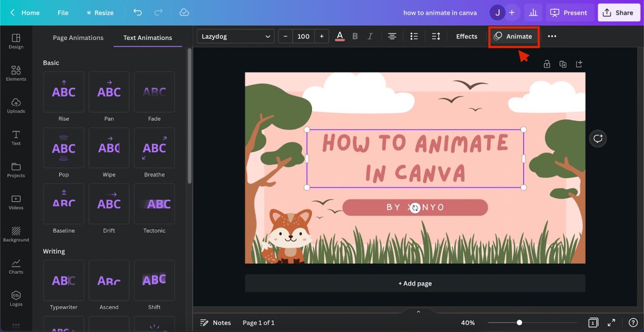The width and height of the screenshot is (644, 332).
Task: Open the Notes panel
Action: pos(215,322)
